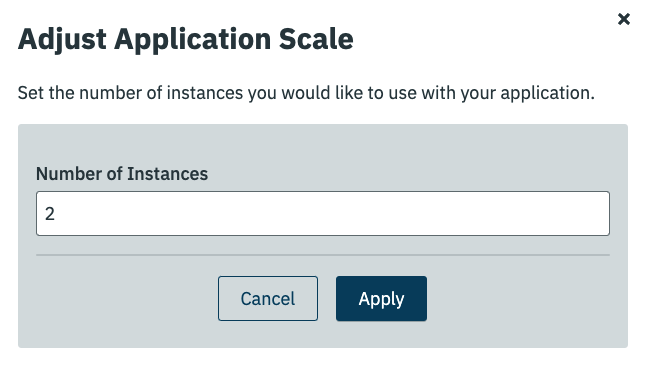Select the Adjust Application Scale heading
The image size is (647, 366).
point(186,39)
